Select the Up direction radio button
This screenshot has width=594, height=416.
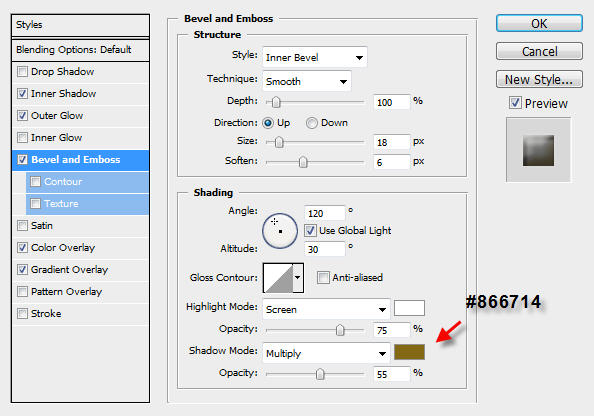click(268, 123)
